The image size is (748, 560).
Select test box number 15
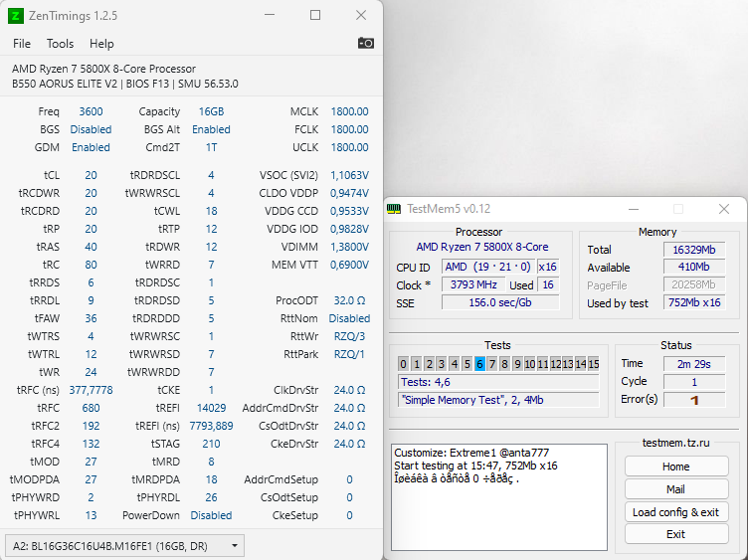(x=594, y=364)
